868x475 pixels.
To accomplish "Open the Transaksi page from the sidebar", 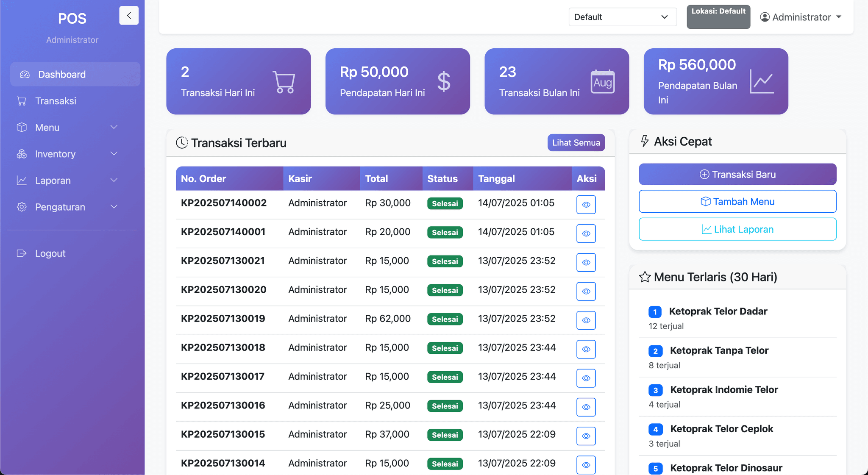I will point(56,101).
